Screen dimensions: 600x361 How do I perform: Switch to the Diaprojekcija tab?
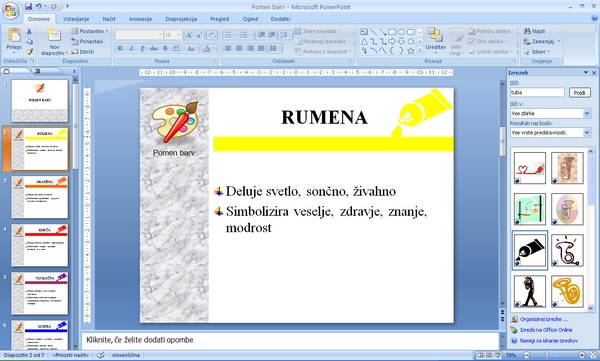[181, 19]
